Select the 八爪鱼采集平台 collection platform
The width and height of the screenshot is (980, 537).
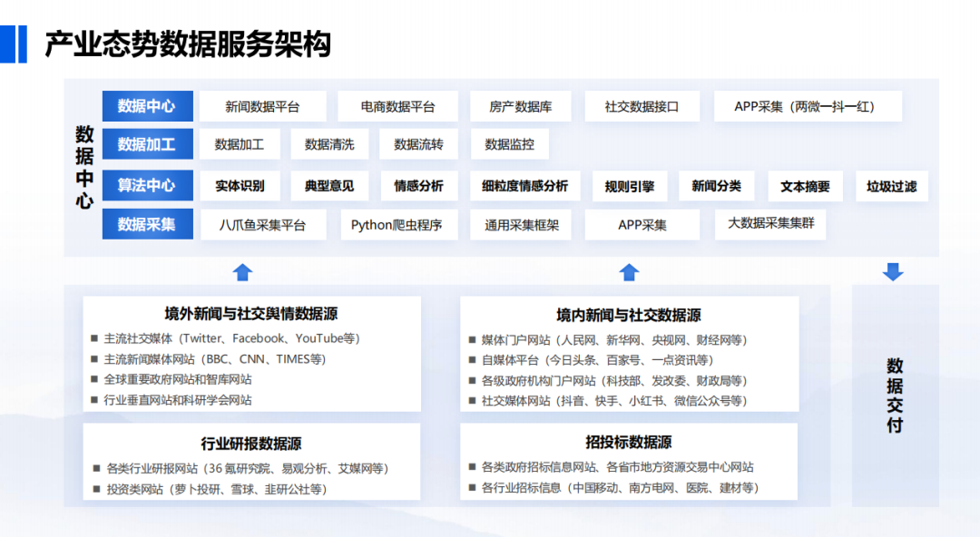[x=263, y=225]
